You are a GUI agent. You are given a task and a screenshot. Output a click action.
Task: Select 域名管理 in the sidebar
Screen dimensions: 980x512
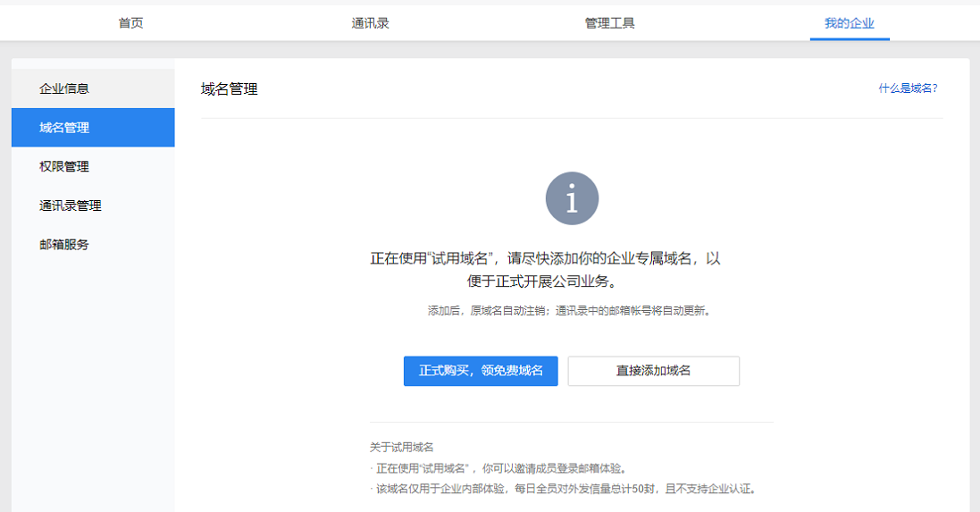64,128
